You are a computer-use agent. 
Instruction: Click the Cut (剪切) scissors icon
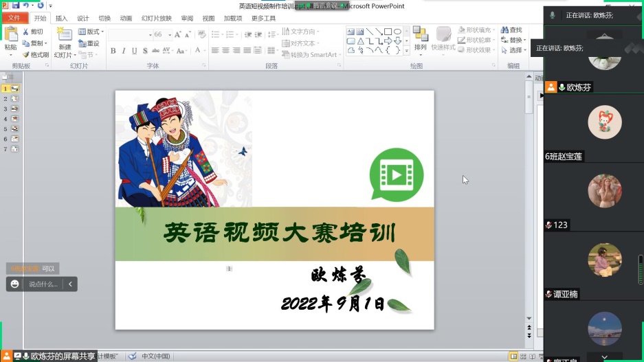[x=26, y=32]
